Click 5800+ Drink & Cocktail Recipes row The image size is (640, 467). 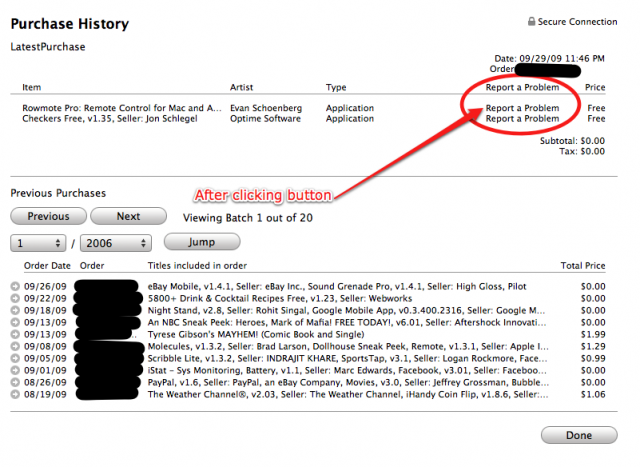(x=280, y=298)
